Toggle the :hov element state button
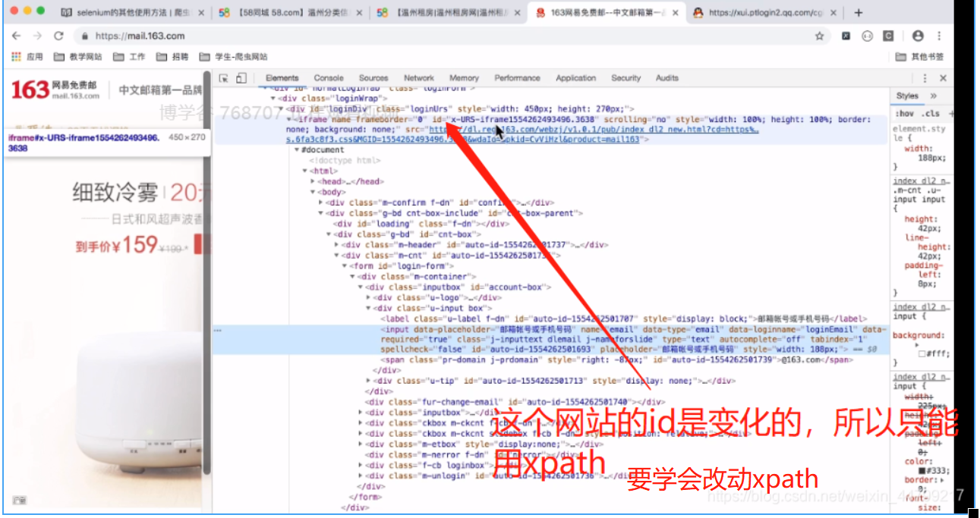Screen dimensions: 980x518 (905, 114)
